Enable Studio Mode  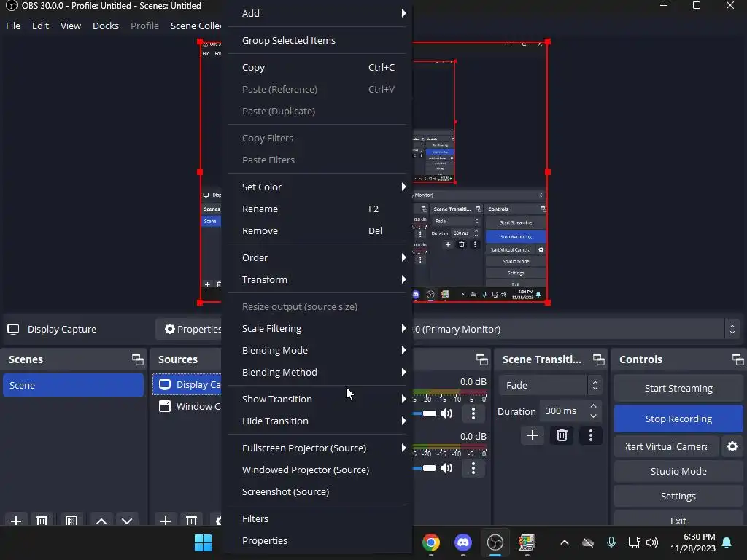pyautogui.click(x=678, y=472)
